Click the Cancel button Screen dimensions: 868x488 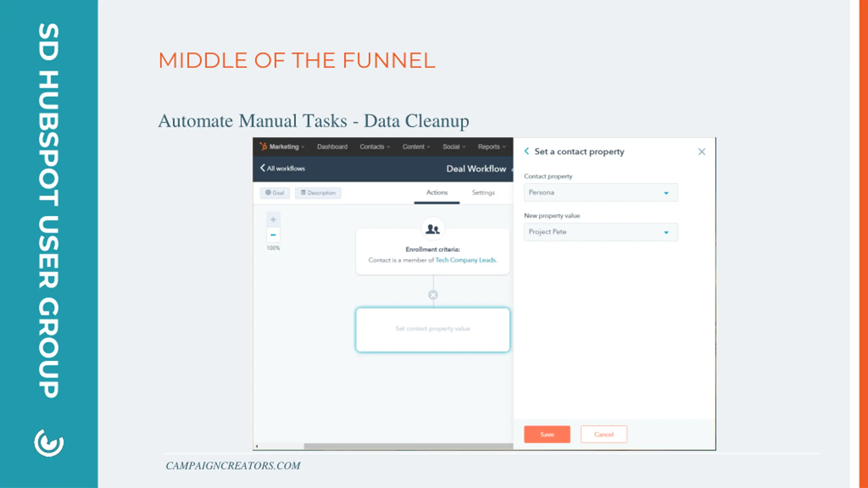(604, 434)
